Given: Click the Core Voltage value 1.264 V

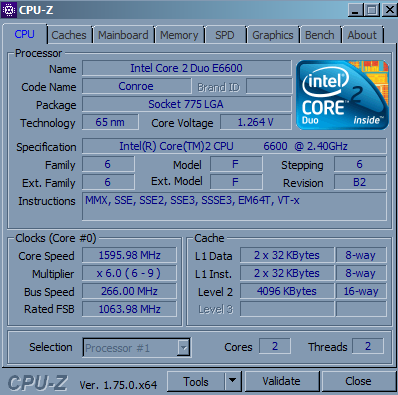Looking at the screenshot, I should click(x=256, y=122).
